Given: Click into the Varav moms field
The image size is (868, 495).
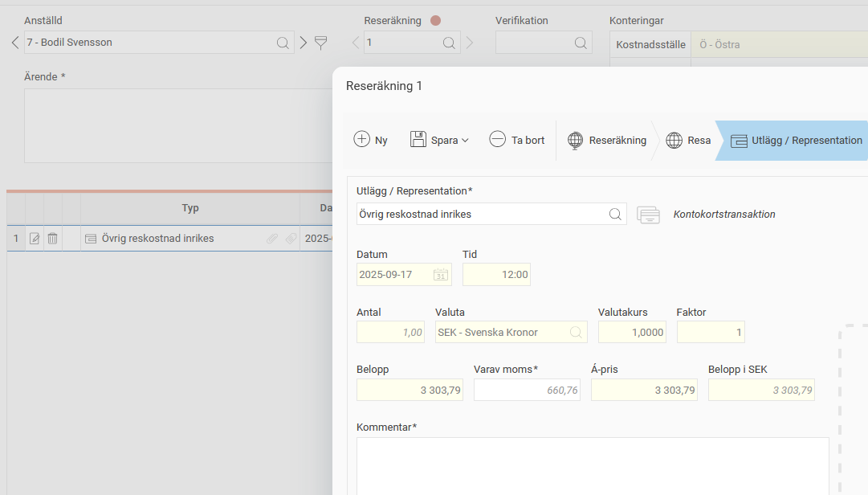Looking at the screenshot, I should pyautogui.click(x=527, y=391).
